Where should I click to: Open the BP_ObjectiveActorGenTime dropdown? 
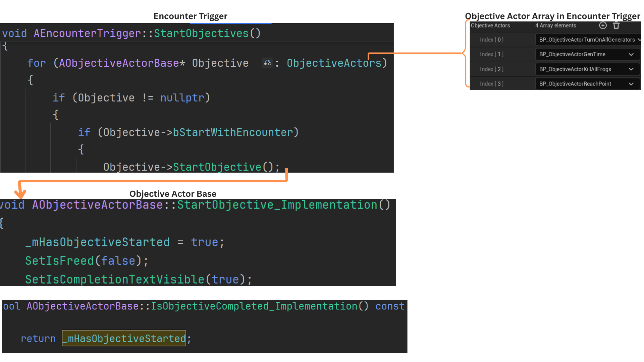[631, 54]
